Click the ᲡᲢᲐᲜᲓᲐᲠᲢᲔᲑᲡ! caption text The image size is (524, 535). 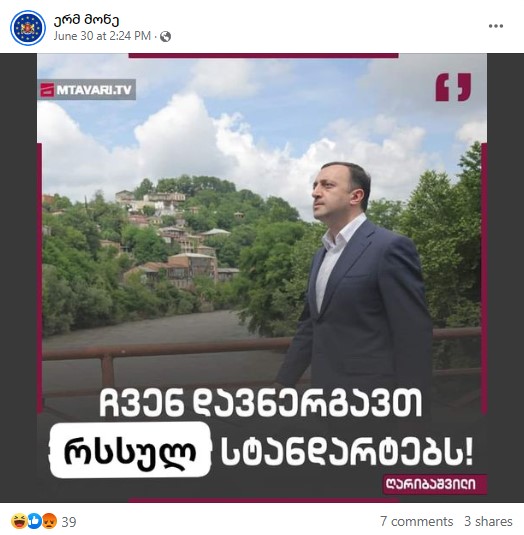pyautogui.click(x=347, y=452)
